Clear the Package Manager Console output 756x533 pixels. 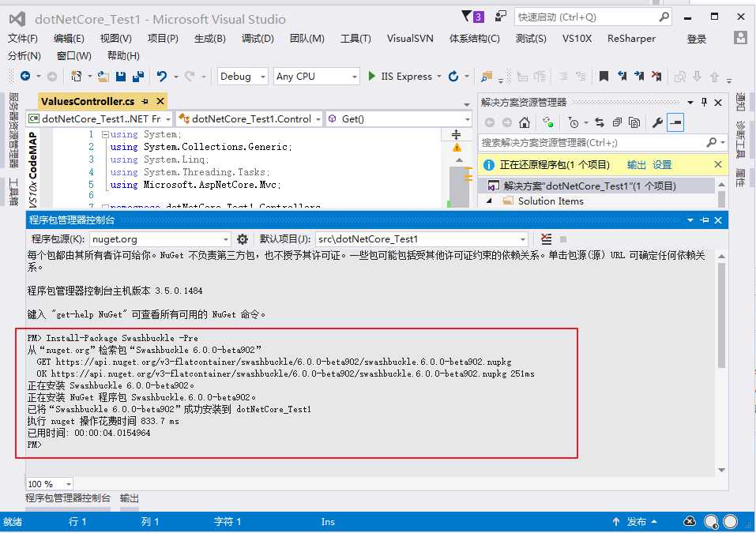click(547, 239)
